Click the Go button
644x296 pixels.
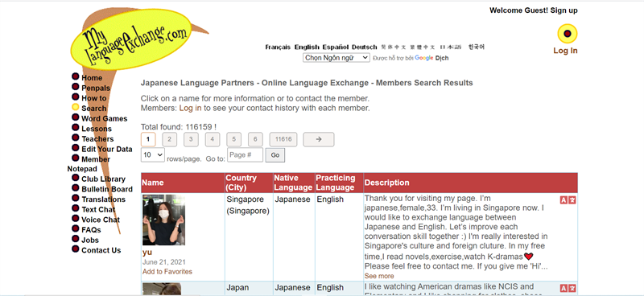(x=275, y=155)
